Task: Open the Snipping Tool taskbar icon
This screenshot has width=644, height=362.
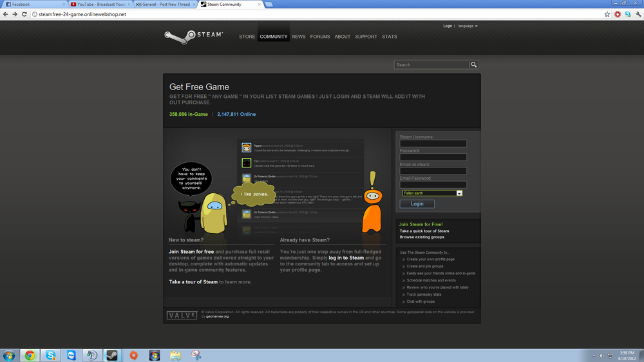Action: tap(196, 356)
